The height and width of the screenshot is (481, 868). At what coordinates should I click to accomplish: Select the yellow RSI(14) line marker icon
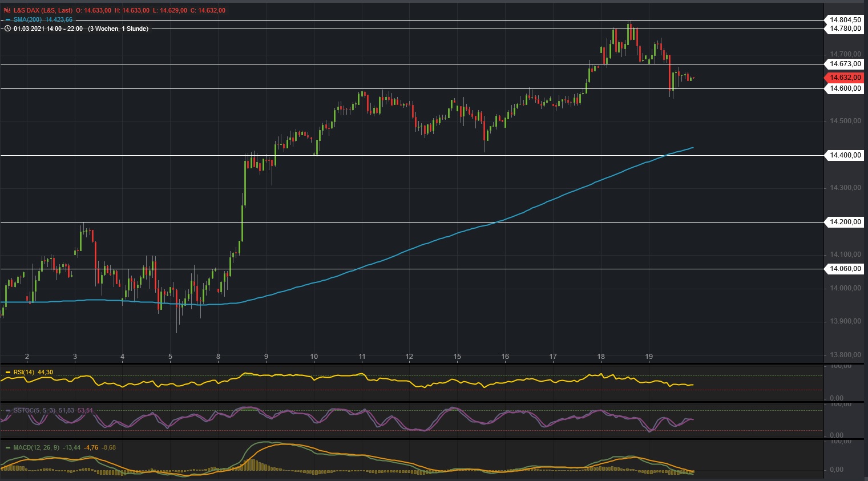8,372
